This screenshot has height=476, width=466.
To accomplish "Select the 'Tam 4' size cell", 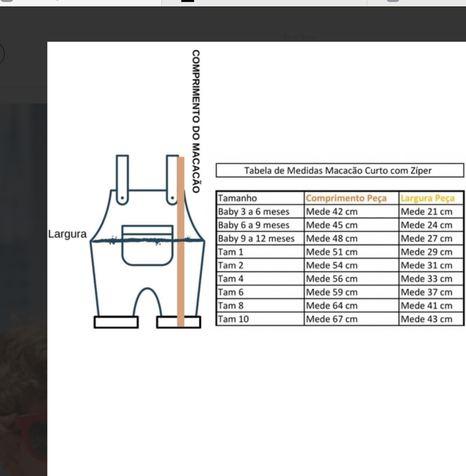I will point(260,279).
